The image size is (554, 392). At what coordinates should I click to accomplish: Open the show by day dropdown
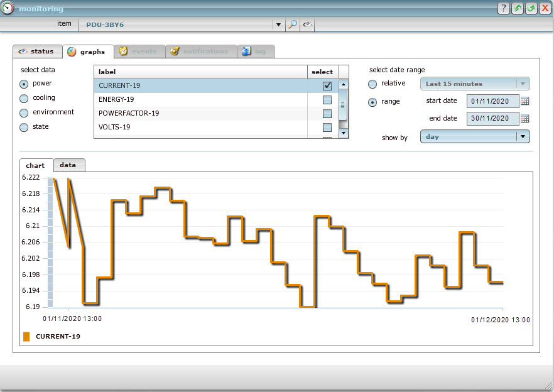tap(522, 136)
